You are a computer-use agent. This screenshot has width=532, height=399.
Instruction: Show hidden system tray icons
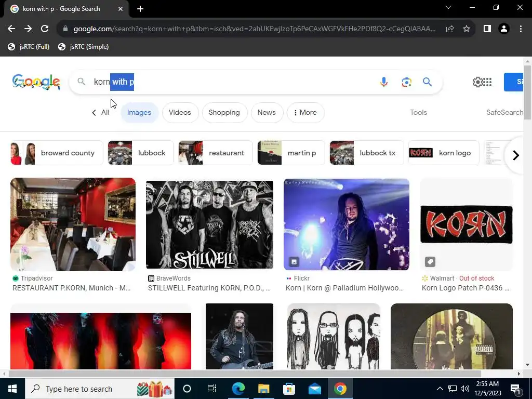[x=440, y=389]
